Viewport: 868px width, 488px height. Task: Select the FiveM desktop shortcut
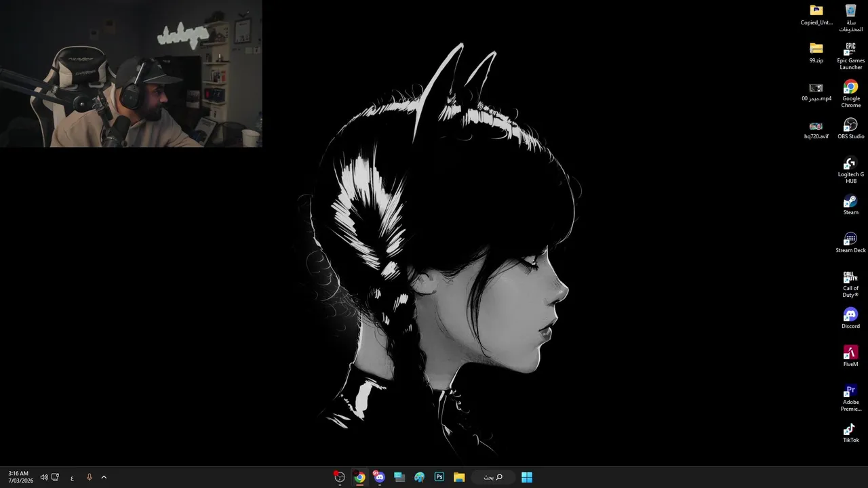point(850,356)
